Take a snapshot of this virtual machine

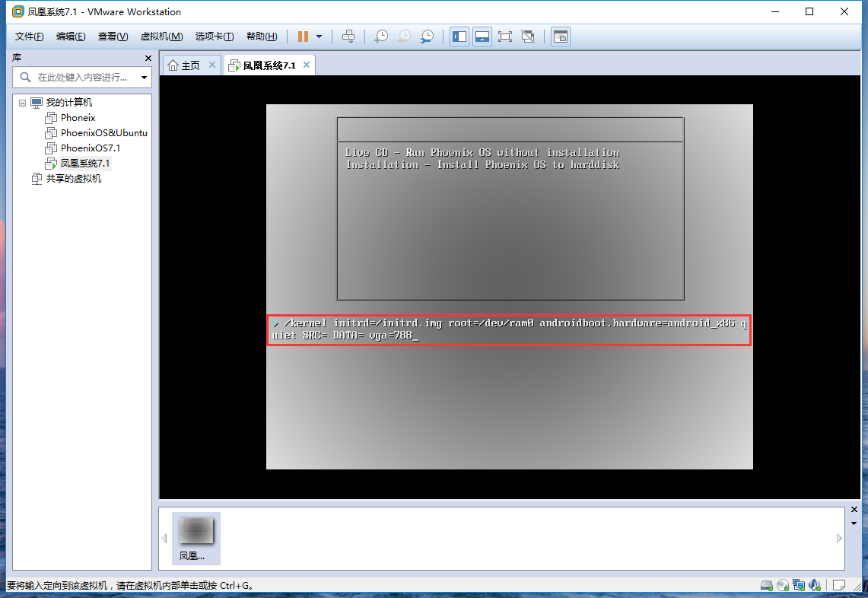click(381, 37)
